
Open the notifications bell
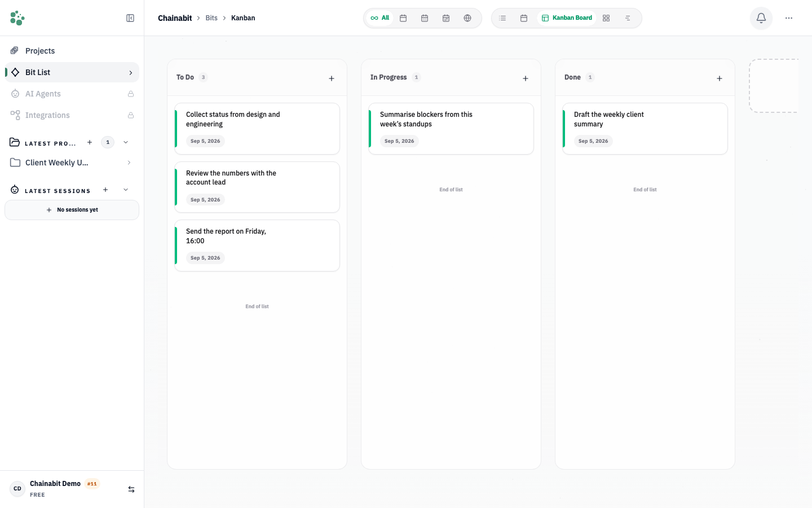tap(761, 18)
